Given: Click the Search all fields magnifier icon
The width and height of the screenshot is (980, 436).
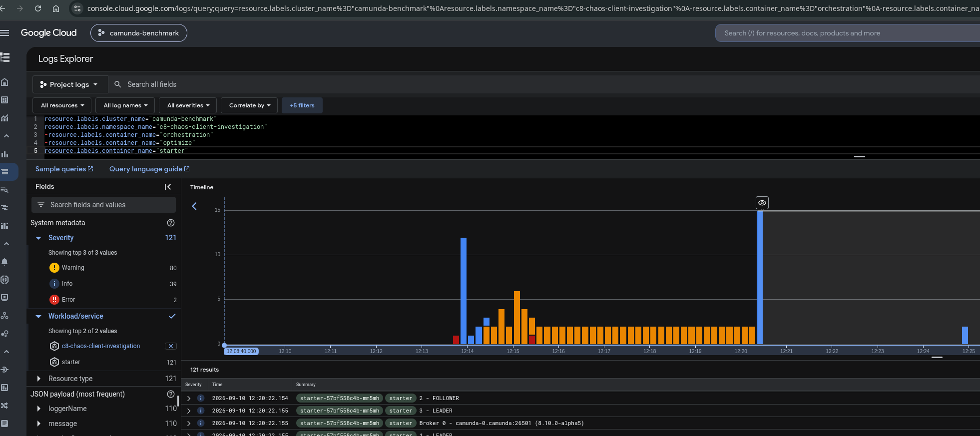Looking at the screenshot, I should pyautogui.click(x=118, y=84).
